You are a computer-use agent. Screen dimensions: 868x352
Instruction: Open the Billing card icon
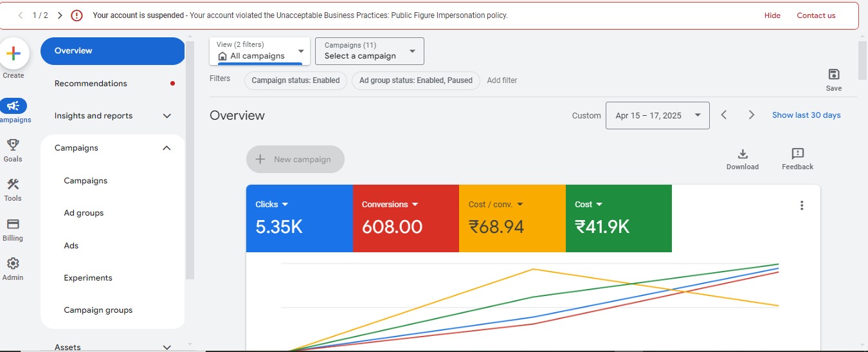13,225
